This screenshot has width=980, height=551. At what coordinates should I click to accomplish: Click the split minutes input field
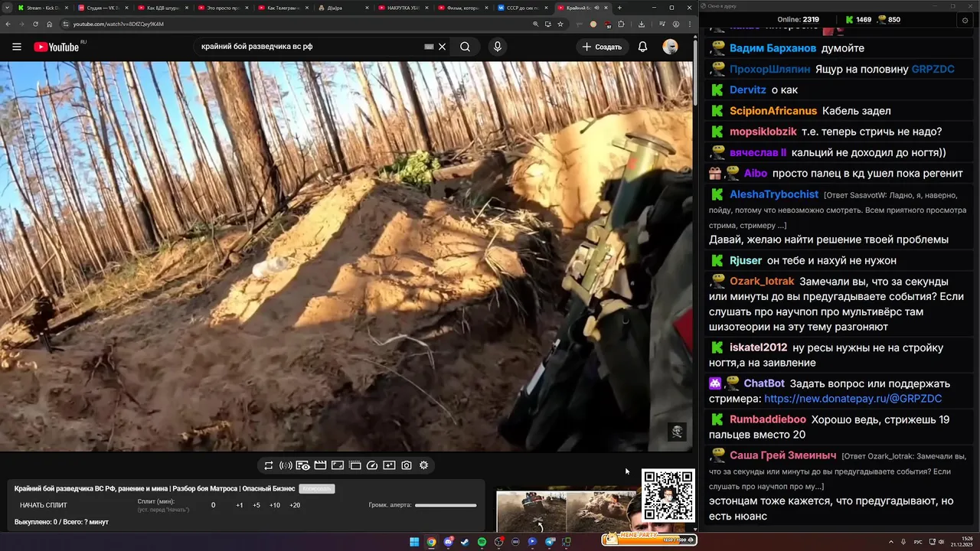point(213,505)
